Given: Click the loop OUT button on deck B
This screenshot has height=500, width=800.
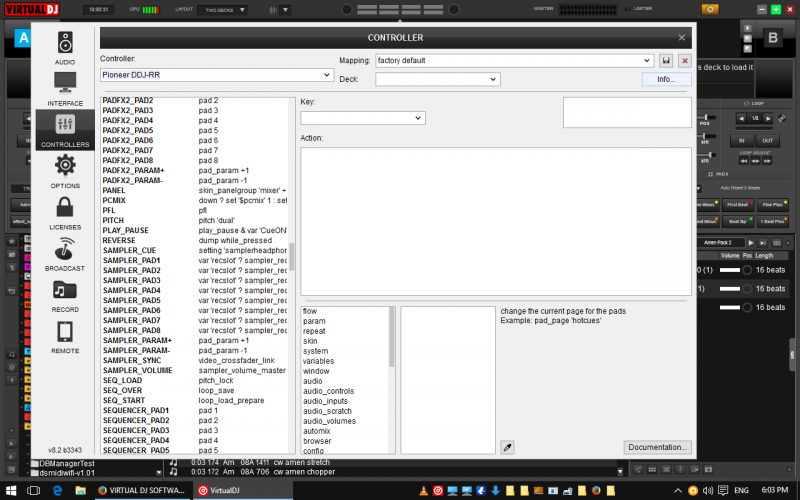Looking at the screenshot, I should tap(767, 140).
